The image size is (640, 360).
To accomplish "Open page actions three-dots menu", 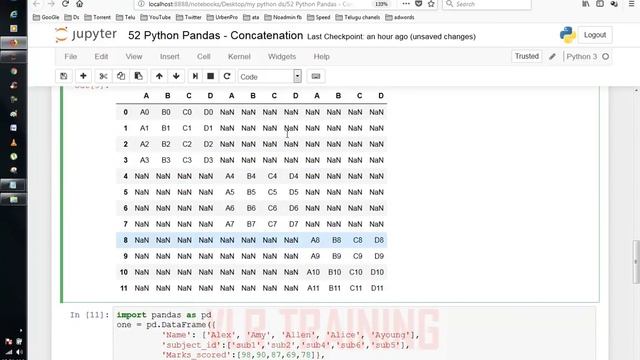I will click(406, 4).
